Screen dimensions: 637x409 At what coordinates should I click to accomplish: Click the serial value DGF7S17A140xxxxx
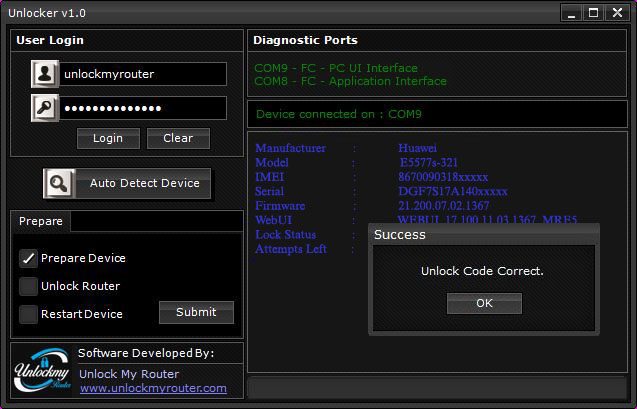pyautogui.click(x=453, y=191)
